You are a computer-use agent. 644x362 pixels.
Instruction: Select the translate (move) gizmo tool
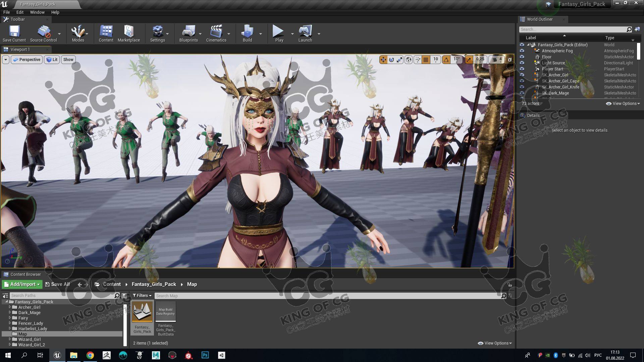tap(383, 60)
